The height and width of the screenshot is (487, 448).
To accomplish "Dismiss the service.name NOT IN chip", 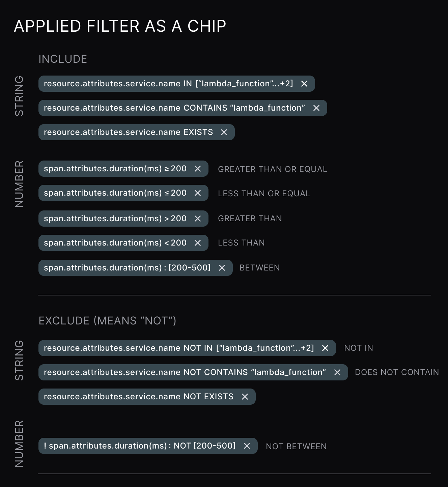I will click(x=325, y=348).
